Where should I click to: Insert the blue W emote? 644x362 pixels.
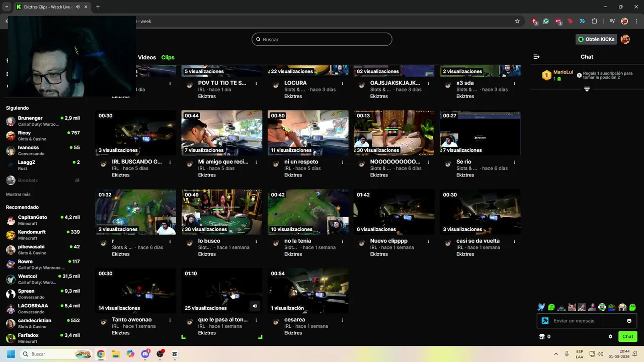[x=541, y=307]
